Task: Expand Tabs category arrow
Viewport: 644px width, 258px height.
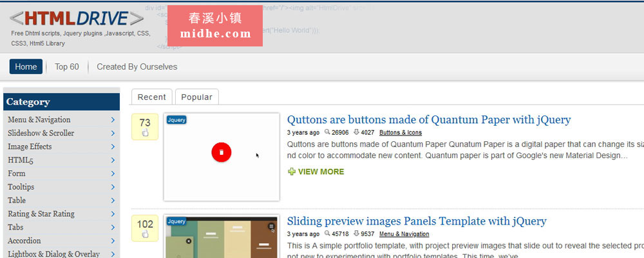Action: [113, 227]
